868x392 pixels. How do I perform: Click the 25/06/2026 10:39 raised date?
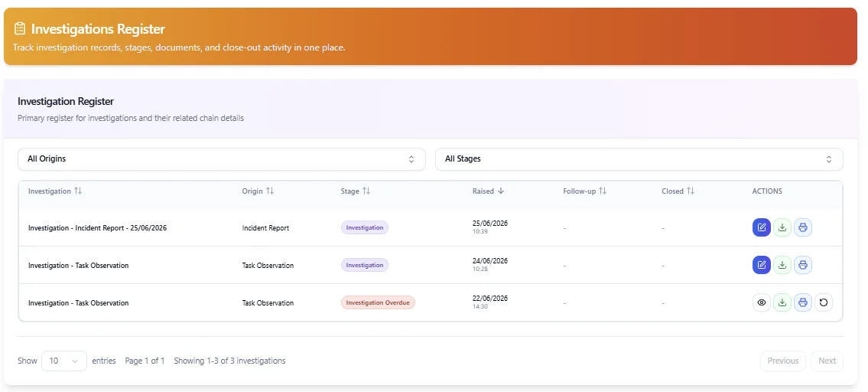(x=490, y=227)
